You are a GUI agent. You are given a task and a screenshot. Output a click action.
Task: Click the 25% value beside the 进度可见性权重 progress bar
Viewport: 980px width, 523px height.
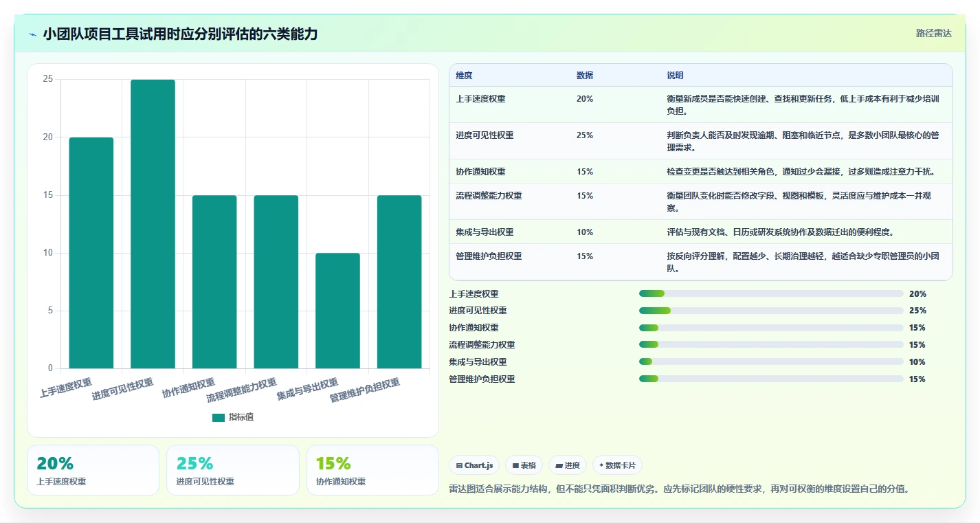917,311
